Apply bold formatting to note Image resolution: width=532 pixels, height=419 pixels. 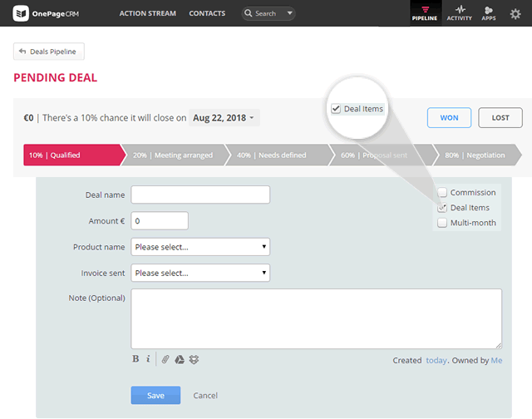[135, 358]
